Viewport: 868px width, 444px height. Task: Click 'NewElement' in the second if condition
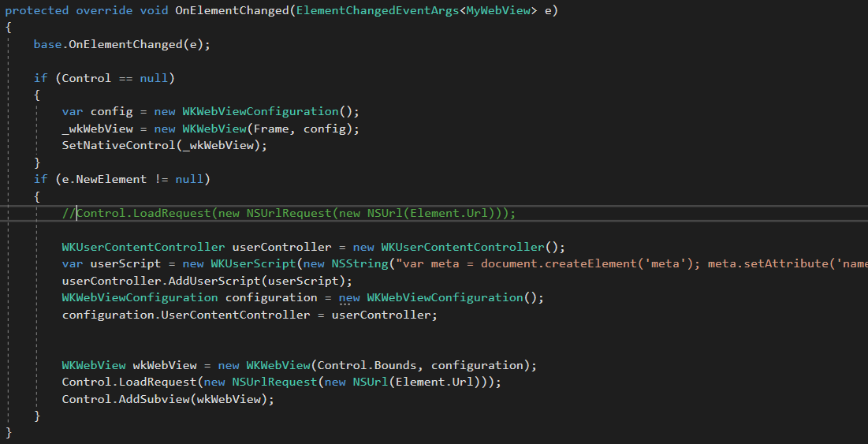[111, 179]
